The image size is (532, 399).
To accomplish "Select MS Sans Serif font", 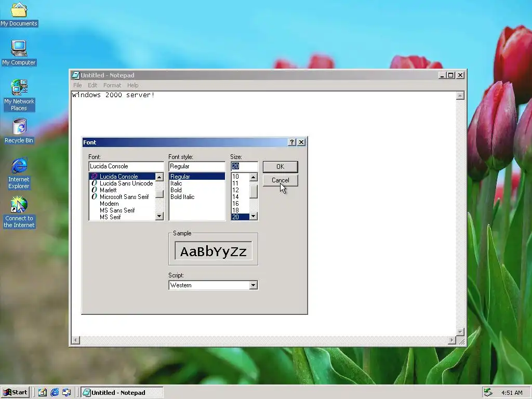I will pyautogui.click(x=122, y=210).
